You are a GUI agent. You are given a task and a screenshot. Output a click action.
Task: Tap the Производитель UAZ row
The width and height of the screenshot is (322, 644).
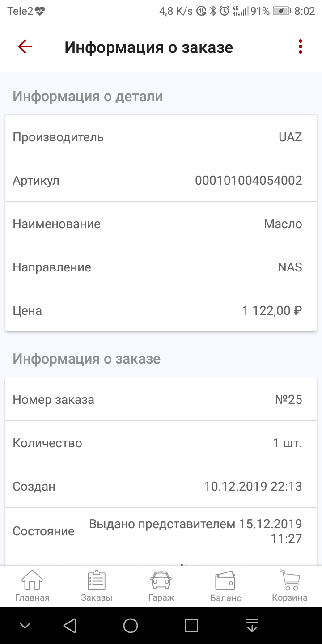click(161, 137)
